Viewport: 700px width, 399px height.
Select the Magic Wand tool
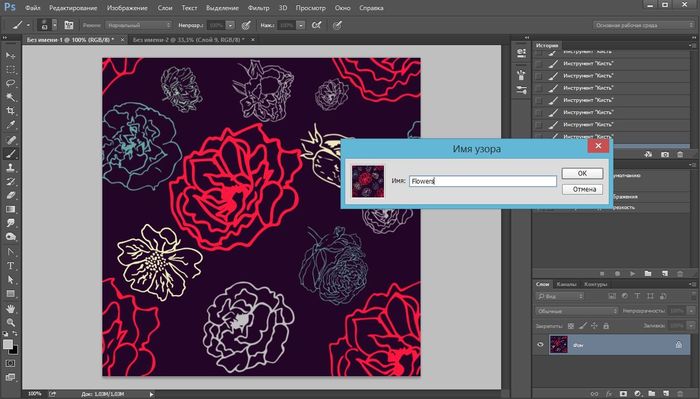(x=10, y=97)
